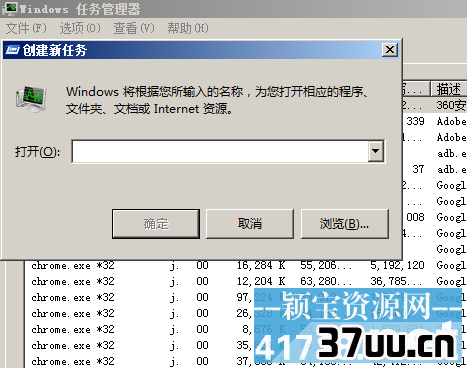Click the 5,192,120 value cell
This screenshot has width=467, height=368.
397,265
